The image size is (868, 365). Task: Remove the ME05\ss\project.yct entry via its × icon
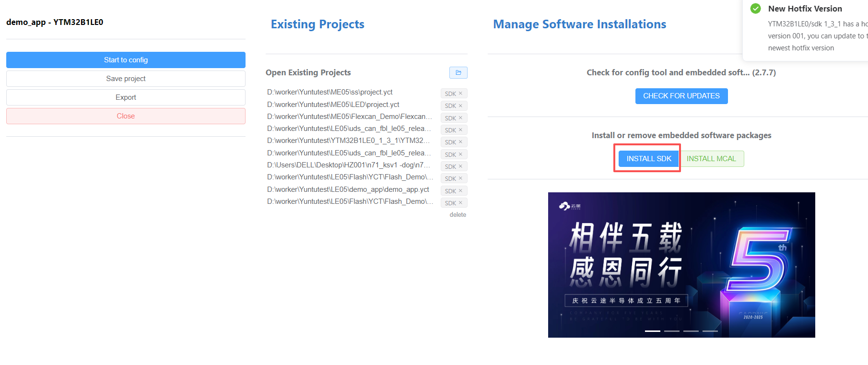click(x=460, y=94)
